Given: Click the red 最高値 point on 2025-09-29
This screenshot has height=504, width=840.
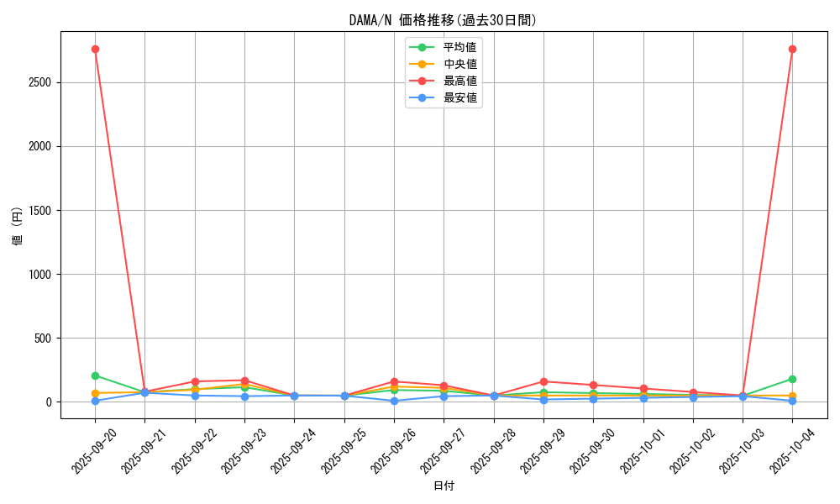Looking at the screenshot, I should (x=543, y=381).
